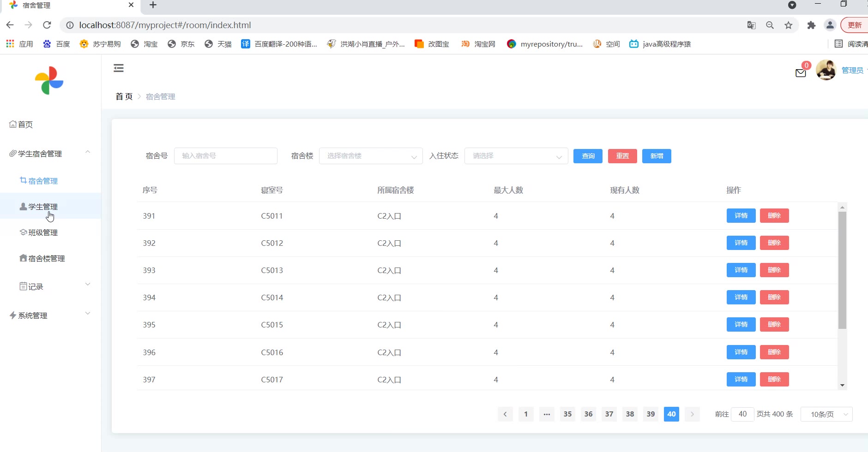868x452 pixels.
Task: Click the Google Translate icon in address bar
Action: tap(751, 25)
